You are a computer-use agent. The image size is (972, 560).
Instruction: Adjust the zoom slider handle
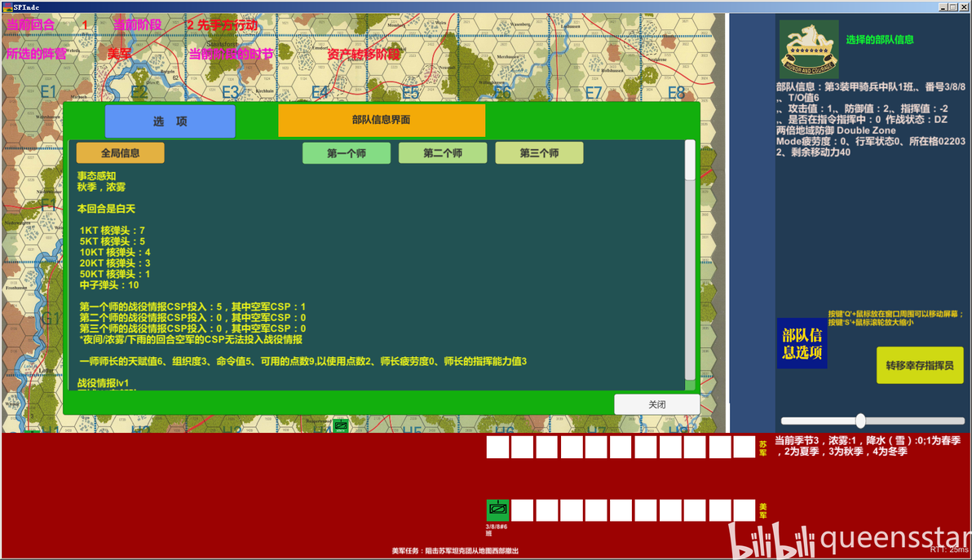pos(860,421)
